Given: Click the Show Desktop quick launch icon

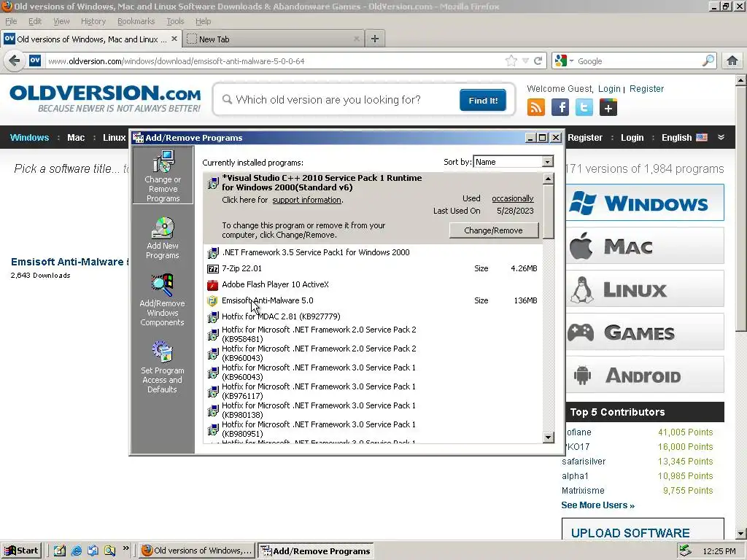Looking at the screenshot, I should point(60,551).
